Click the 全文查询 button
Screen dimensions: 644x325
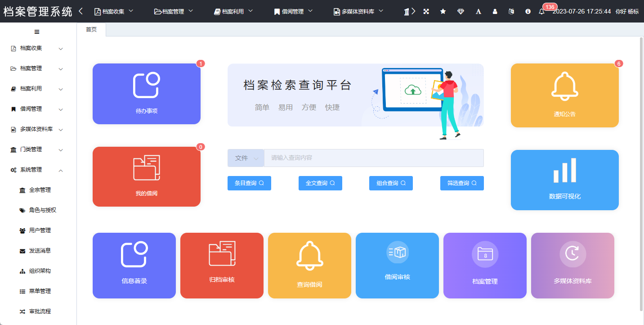[320, 183]
